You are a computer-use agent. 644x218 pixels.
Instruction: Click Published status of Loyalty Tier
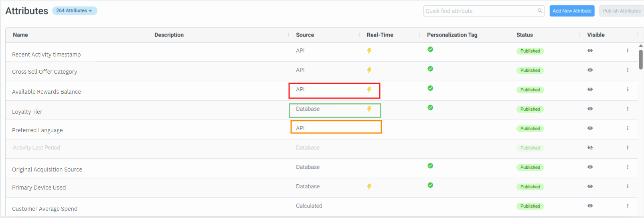point(530,109)
